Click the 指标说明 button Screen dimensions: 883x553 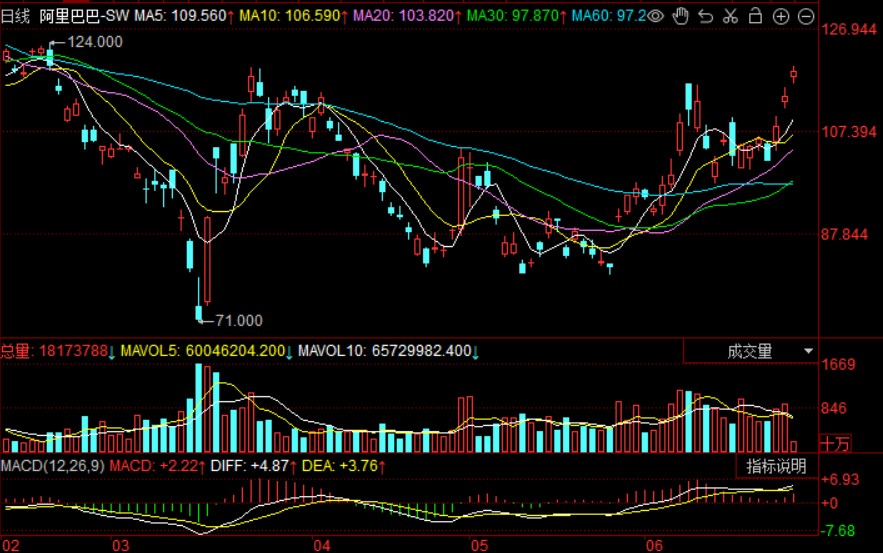point(777,466)
